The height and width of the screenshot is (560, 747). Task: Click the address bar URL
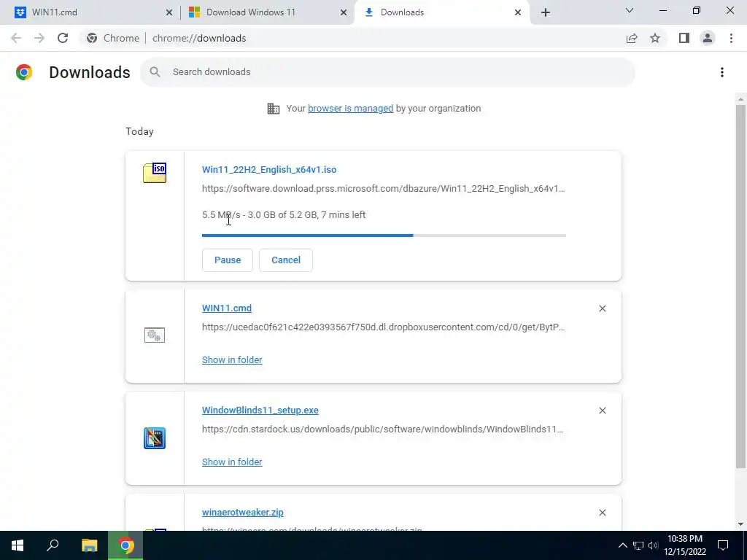pos(199,38)
